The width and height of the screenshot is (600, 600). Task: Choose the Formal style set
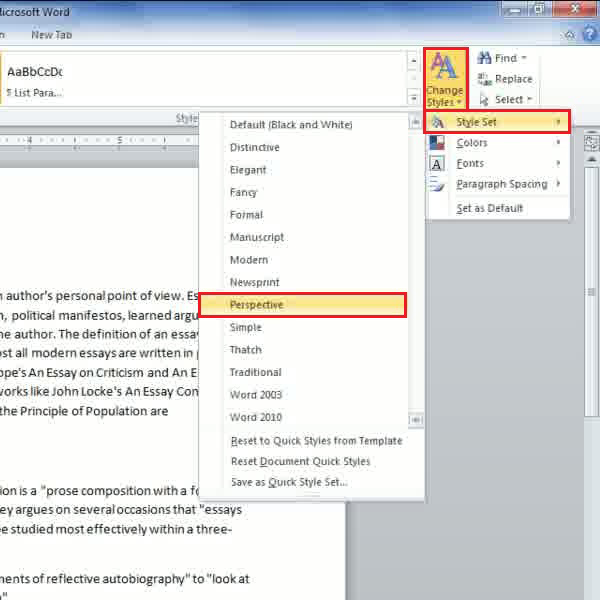[302, 215]
